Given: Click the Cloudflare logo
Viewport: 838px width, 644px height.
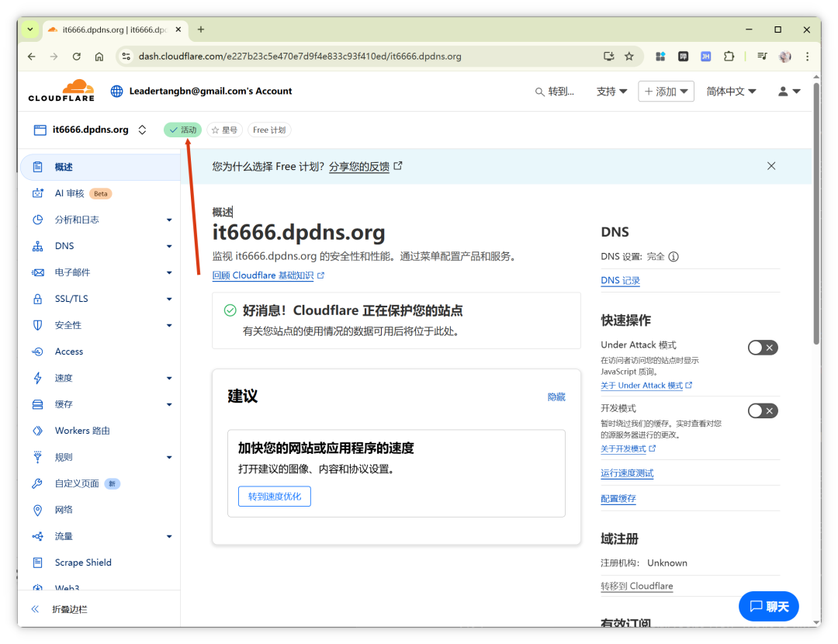Looking at the screenshot, I should (x=61, y=91).
